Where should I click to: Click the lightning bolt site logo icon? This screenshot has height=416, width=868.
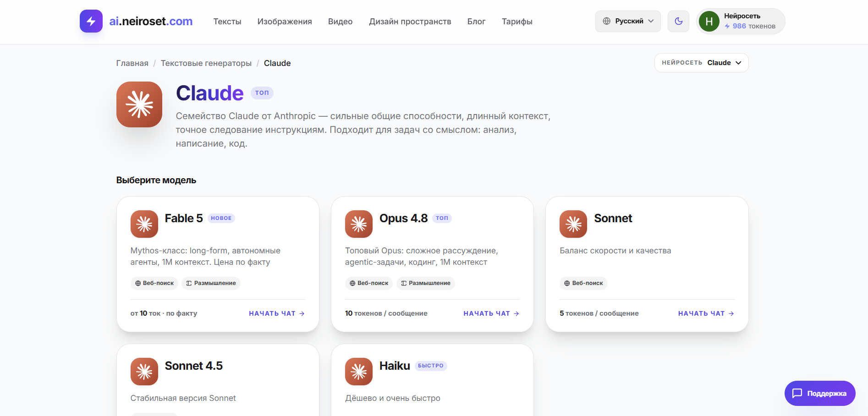click(x=91, y=21)
